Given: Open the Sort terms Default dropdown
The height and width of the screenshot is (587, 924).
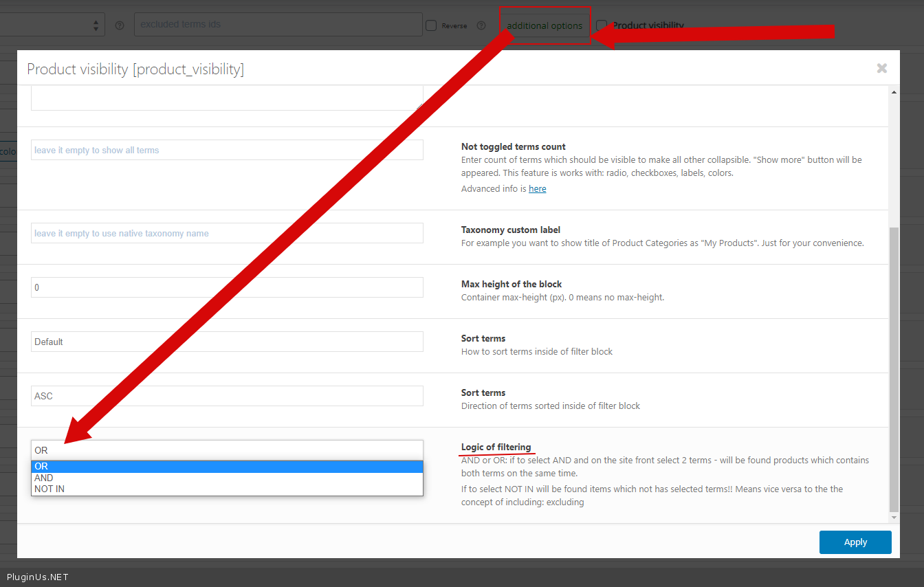Looking at the screenshot, I should pyautogui.click(x=227, y=342).
